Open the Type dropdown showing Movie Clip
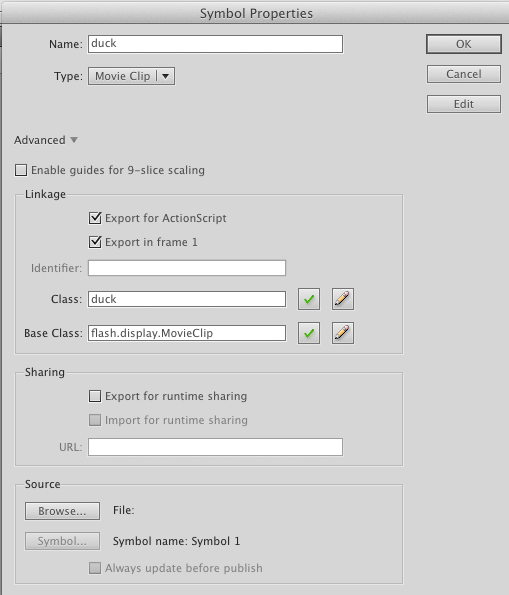 pos(131,76)
